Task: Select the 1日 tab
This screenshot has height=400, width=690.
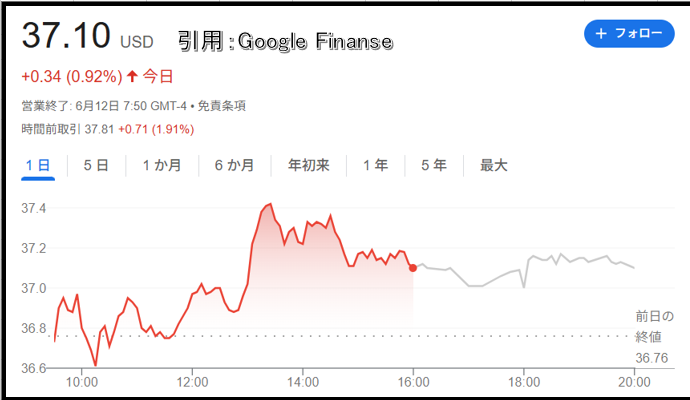Action: [x=38, y=165]
